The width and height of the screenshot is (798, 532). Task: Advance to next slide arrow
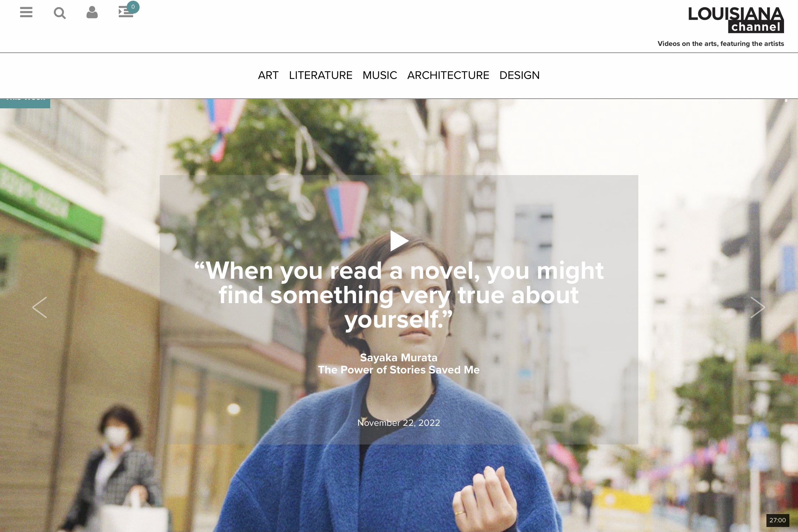coord(757,307)
